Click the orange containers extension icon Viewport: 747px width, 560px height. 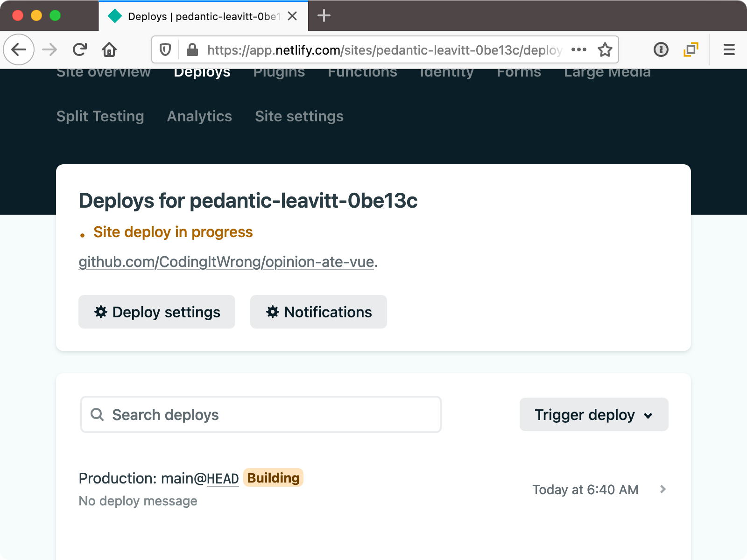(691, 49)
